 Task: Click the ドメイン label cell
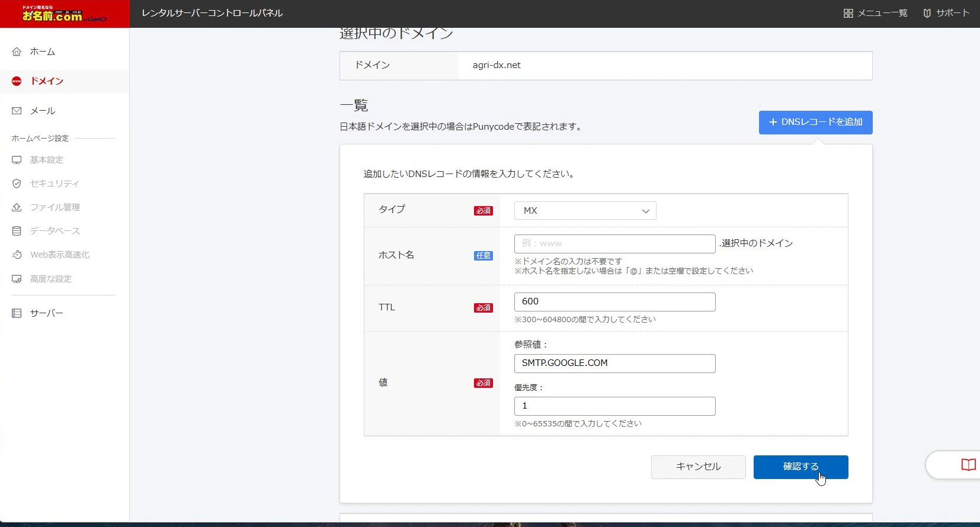pos(399,65)
